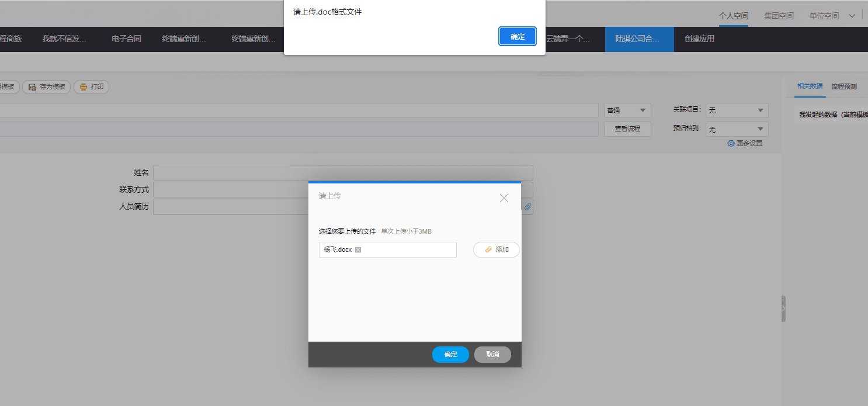868x406 pixels.
Task: Click the 添加 button to add file
Action: [x=497, y=249]
